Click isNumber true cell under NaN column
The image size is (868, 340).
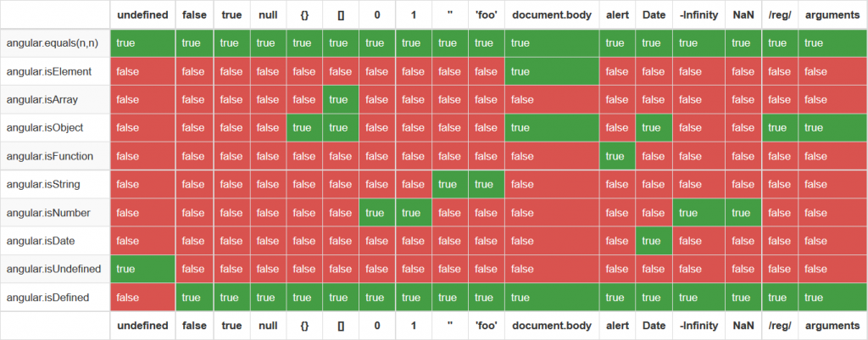pos(743,213)
